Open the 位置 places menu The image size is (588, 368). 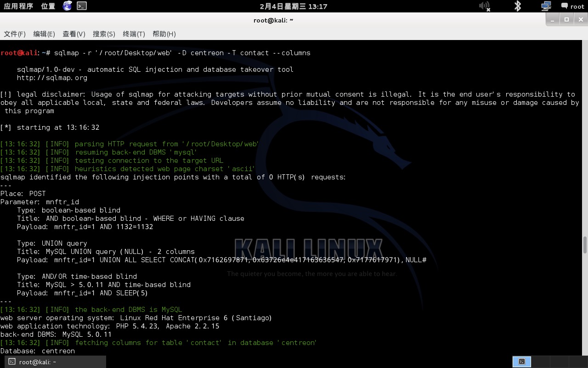coord(48,6)
